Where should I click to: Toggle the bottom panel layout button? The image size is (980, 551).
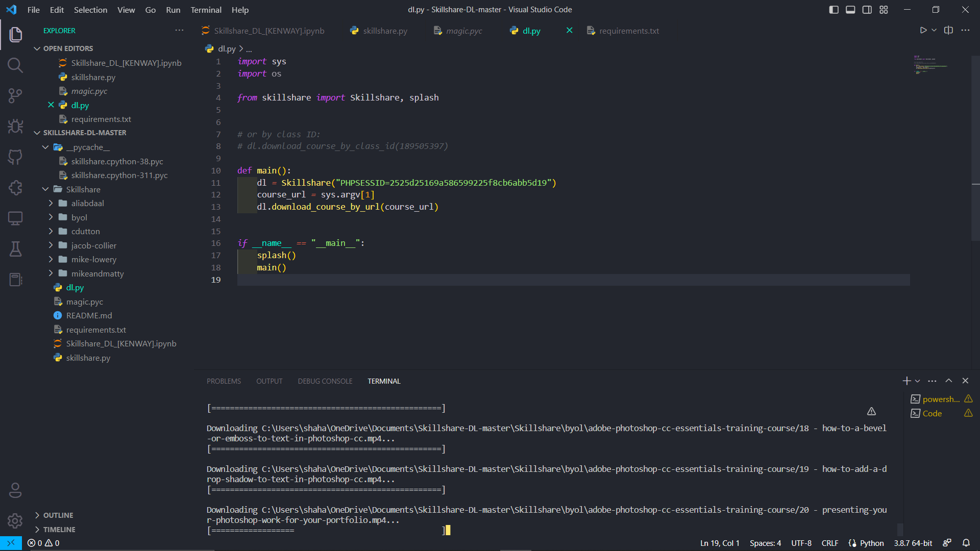(x=850, y=10)
